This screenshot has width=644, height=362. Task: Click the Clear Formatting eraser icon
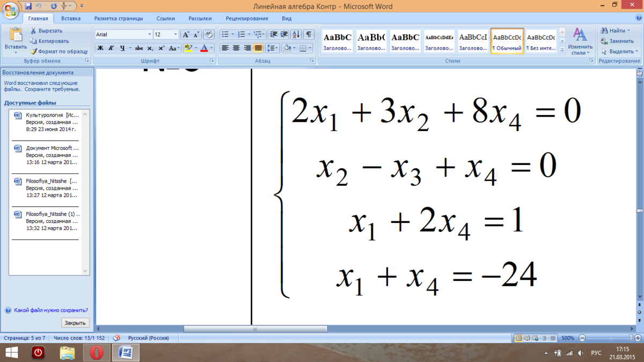(209, 34)
